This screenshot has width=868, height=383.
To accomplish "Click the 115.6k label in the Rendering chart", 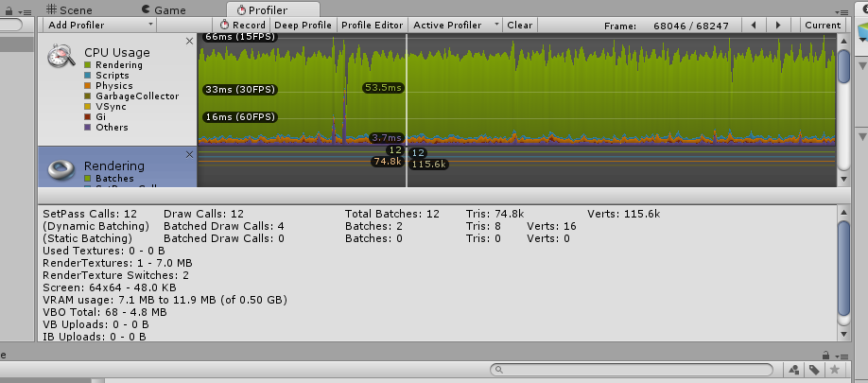I will click(429, 165).
